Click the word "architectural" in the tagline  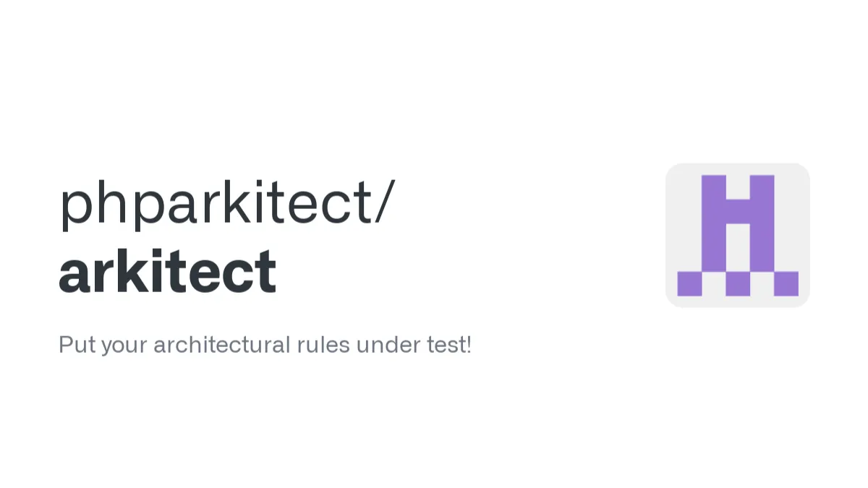pyautogui.click(x=221, y=345)
